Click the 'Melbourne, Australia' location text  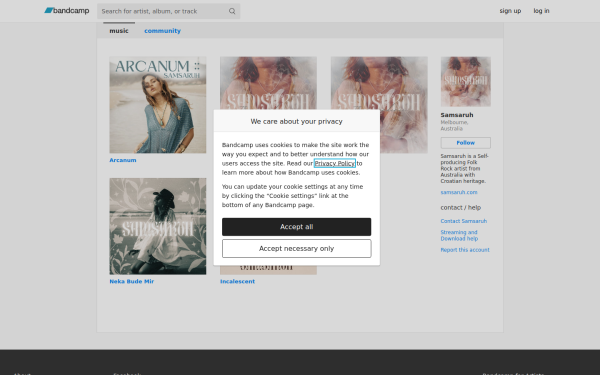click(x=454, y=126)
